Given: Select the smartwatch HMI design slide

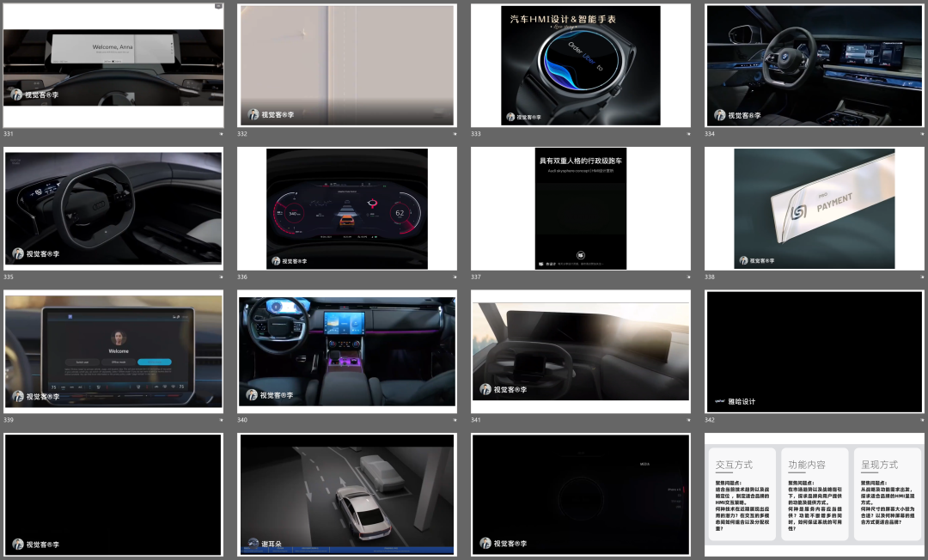Looking at the screenshot, I should [581, 66].
